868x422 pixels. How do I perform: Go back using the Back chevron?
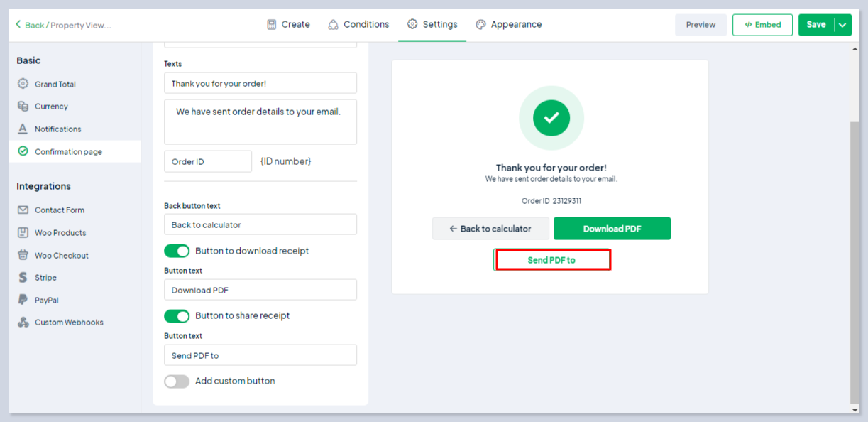18,25
